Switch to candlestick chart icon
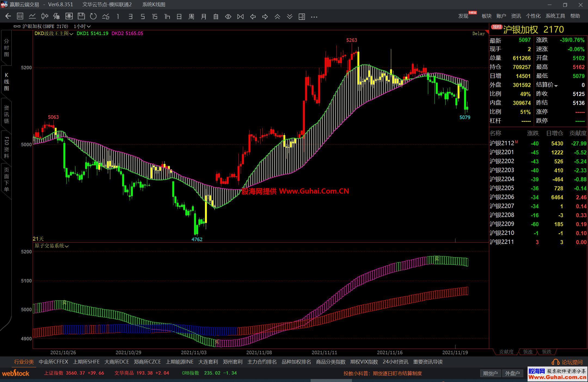The height and width of the screenshot is (382, 588). 45,17
